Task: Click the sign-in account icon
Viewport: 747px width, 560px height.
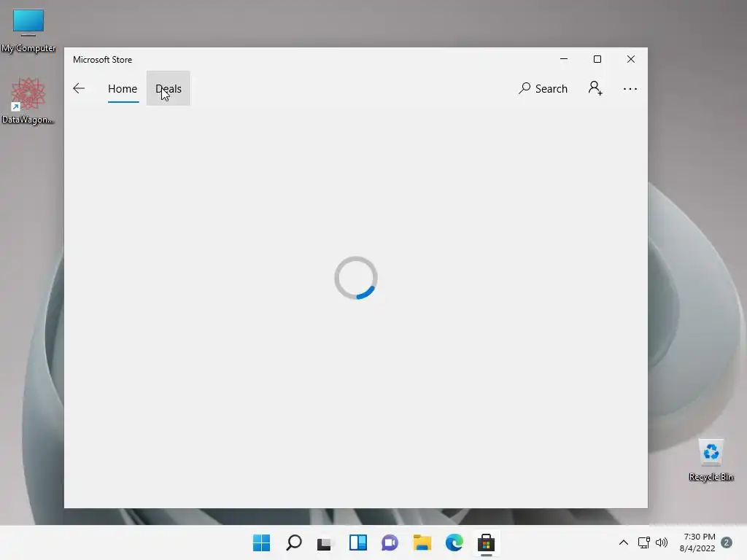Action: pyautogui.click(x=595, y=88)
